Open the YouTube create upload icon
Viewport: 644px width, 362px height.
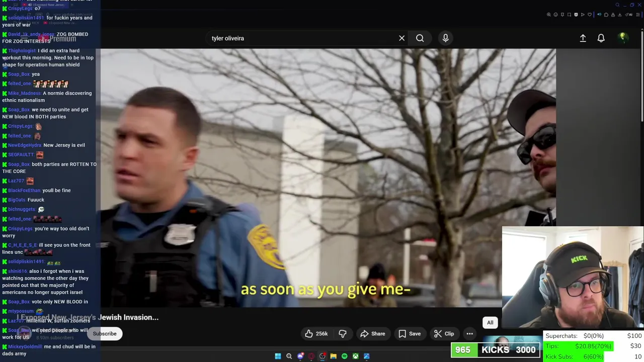(583, 38)
